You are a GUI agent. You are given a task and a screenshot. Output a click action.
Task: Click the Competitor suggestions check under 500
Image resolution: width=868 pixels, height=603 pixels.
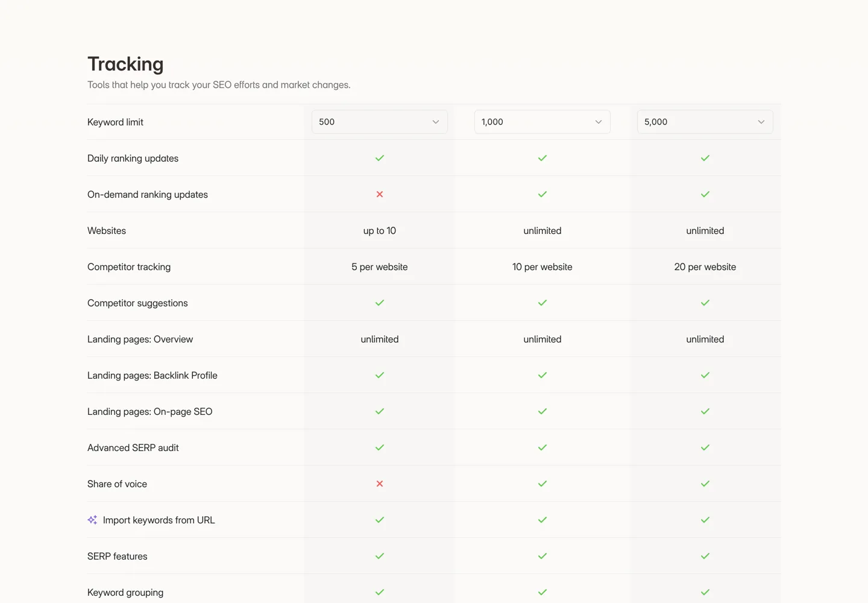[x=380, y=303]
